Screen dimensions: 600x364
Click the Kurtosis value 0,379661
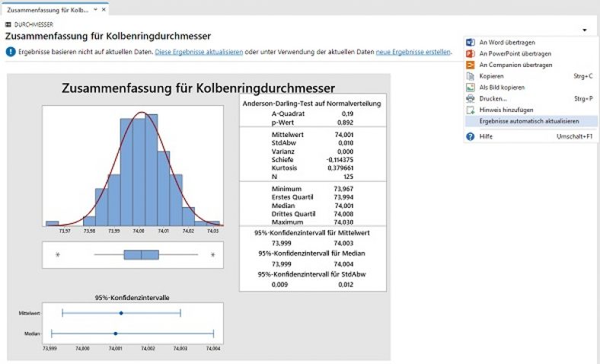[x=340, y=168]
